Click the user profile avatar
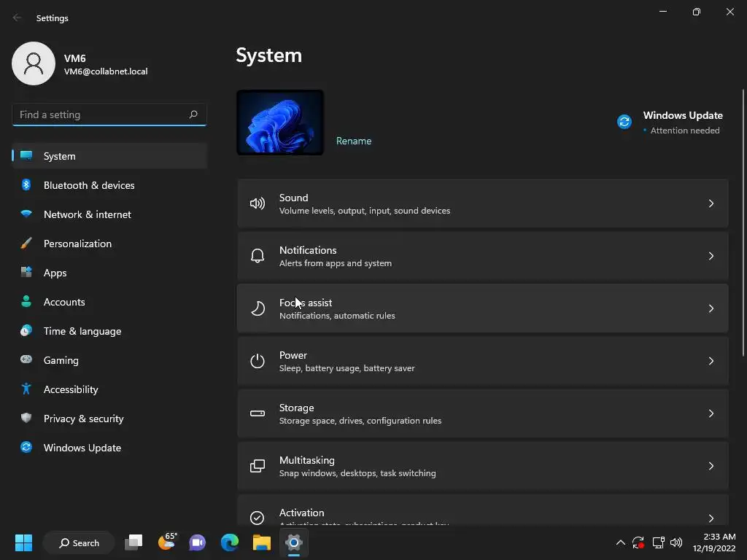This screenshot has height=560, width=747. pyautogui.click(x=34, y=63)
